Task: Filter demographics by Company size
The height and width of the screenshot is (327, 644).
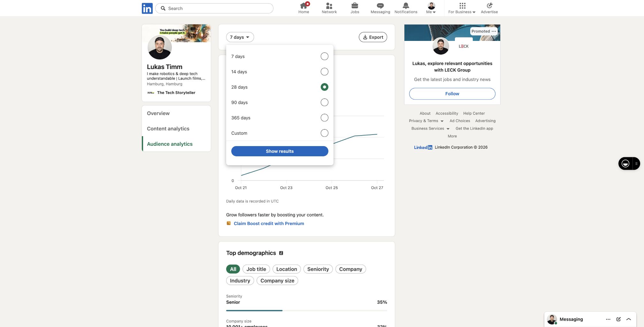Action: (x=277, y=281)
